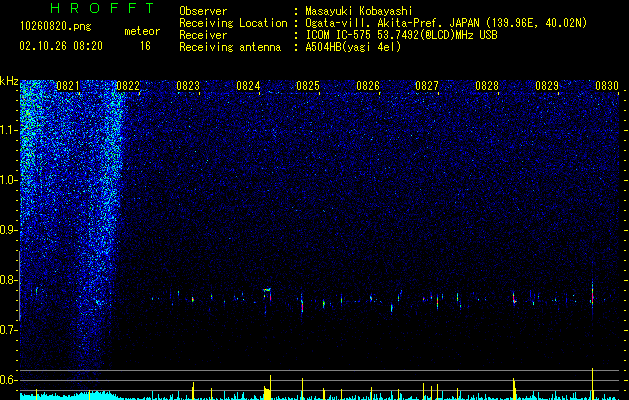The image size is (629, 400).
Task: Click the 'meteor' count label
Action: (x=142, y=31)
